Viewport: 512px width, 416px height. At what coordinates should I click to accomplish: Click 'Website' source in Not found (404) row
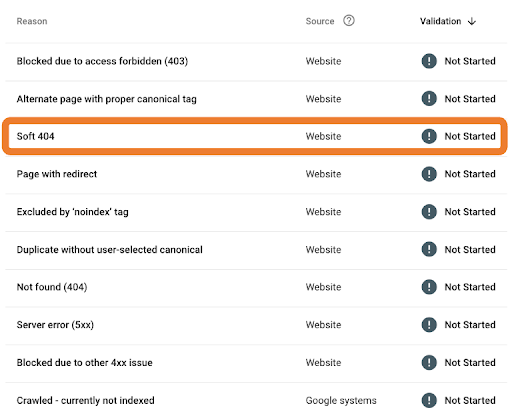click(x=323, y=287)
